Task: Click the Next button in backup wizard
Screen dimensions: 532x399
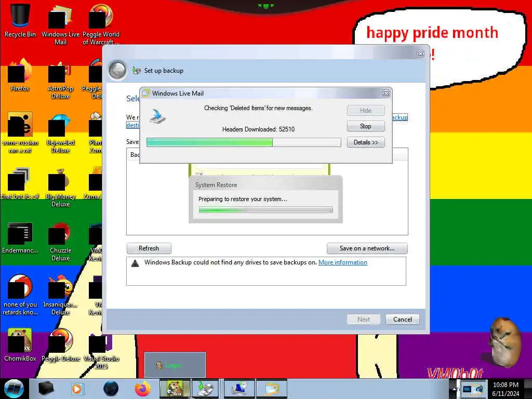Action: (x=363, y=320)
